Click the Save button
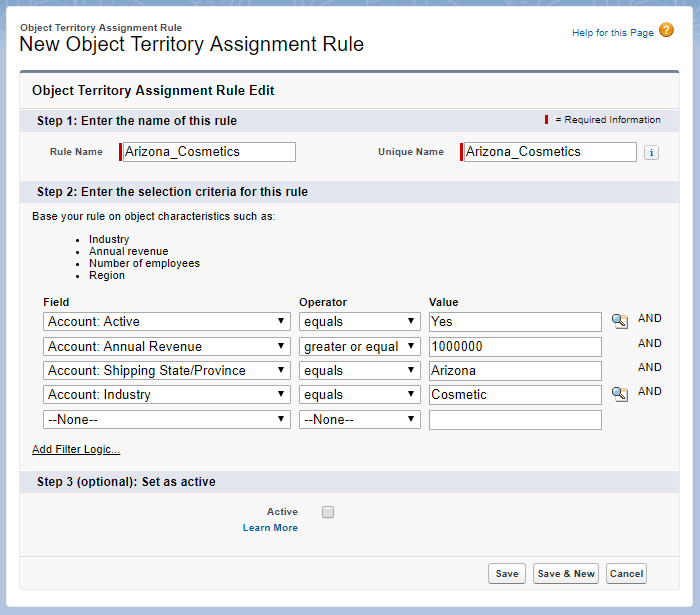The height and width of the screenshot is (615, 700). [507, 574]
